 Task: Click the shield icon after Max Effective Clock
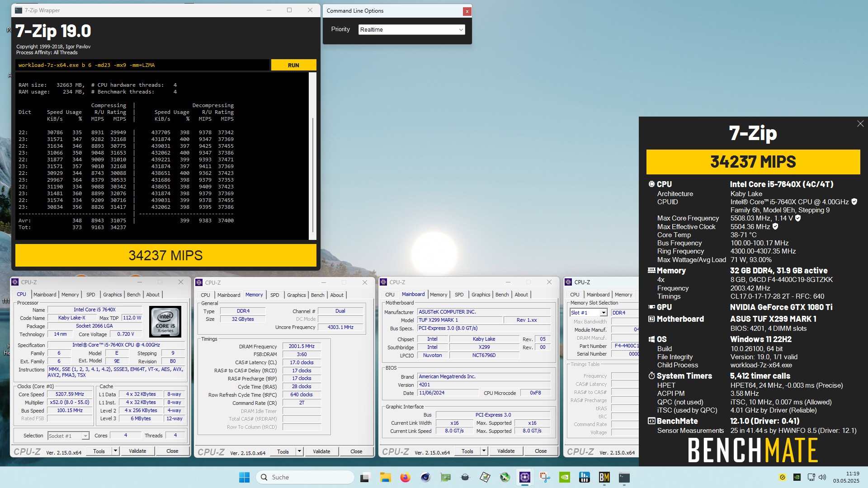point(775,226)
